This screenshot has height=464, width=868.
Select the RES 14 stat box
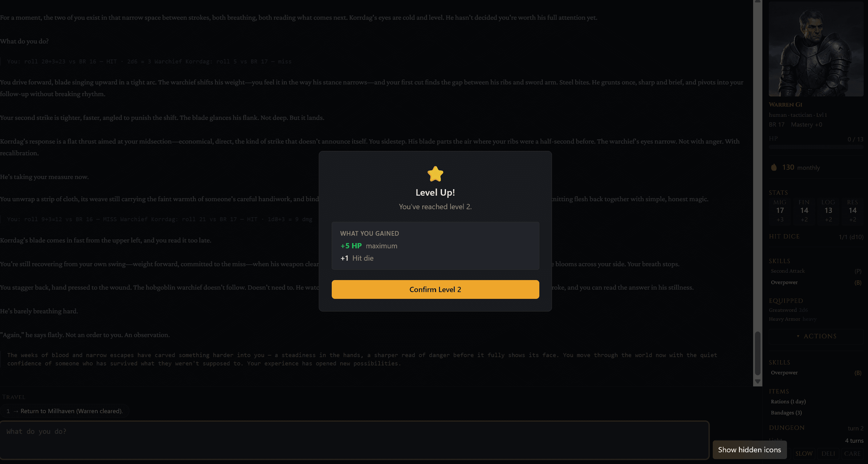[852, 211]
